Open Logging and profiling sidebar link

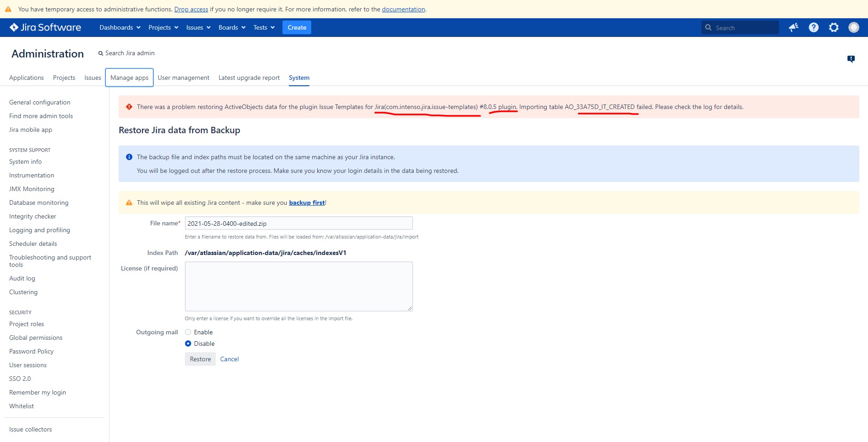(40, 230)
